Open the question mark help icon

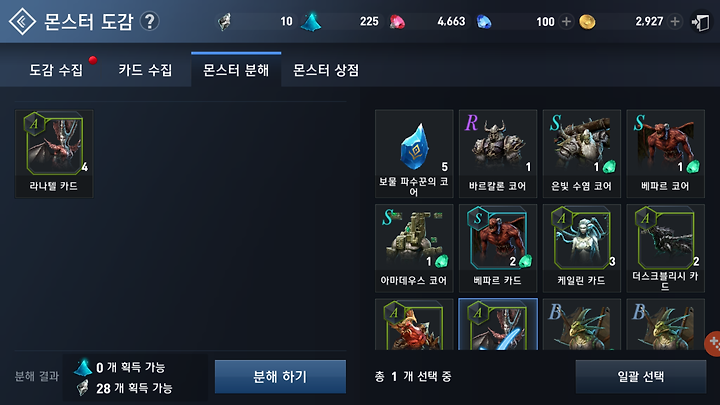(149, 21)
